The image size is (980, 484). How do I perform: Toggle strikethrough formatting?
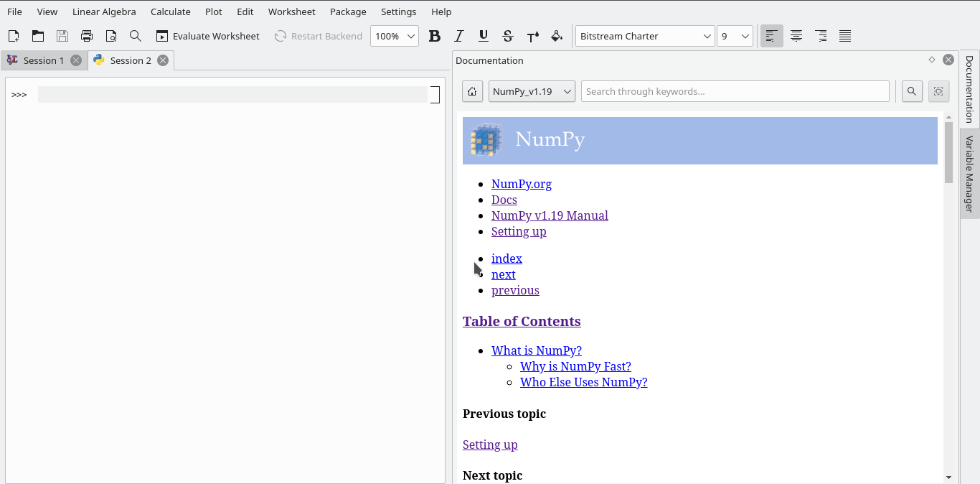click(x=508, y=36)
